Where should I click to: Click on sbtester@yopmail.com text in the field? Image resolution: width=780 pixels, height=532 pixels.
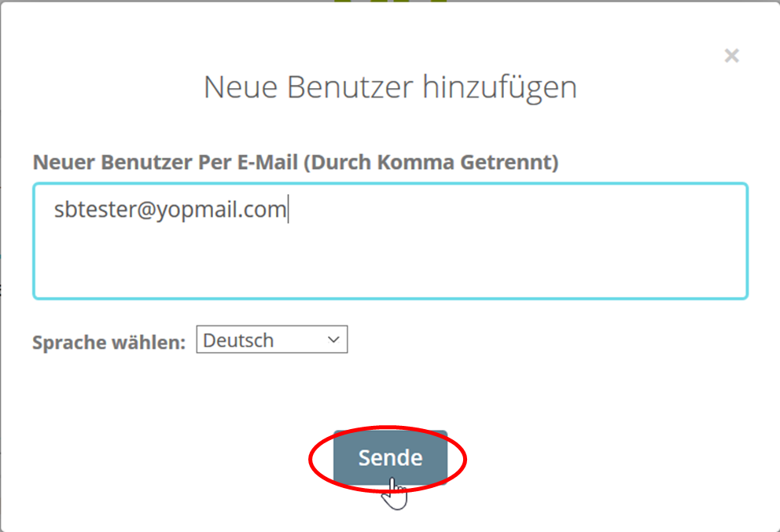coord(170,209)
